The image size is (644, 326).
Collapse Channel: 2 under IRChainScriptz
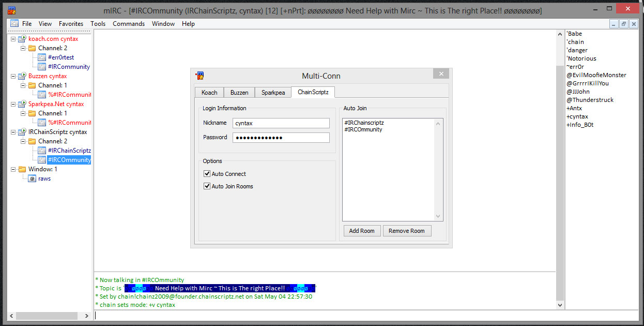pyautogui.click(x=23, y=141)
